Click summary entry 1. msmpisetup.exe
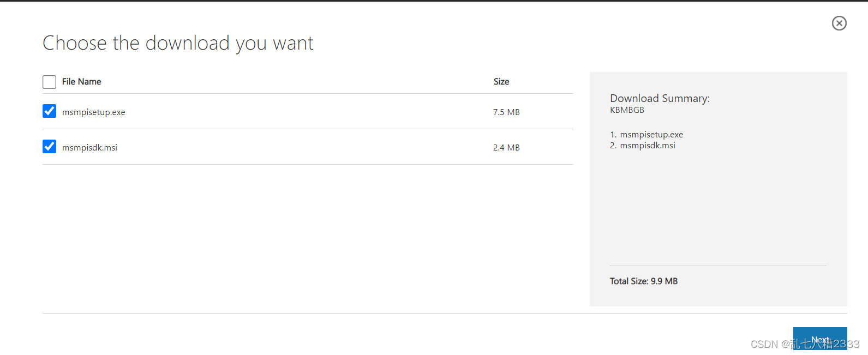 [646, 135]
